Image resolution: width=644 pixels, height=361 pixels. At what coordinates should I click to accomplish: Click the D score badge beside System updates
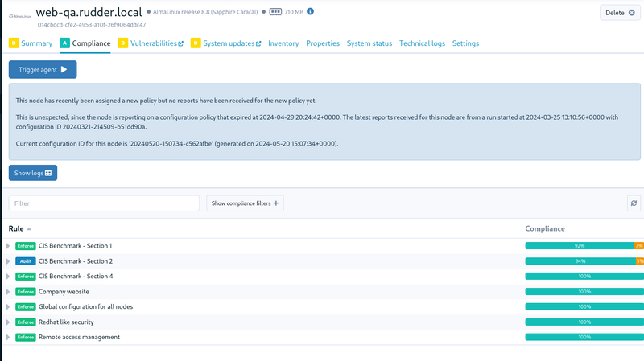pos(196,43)
